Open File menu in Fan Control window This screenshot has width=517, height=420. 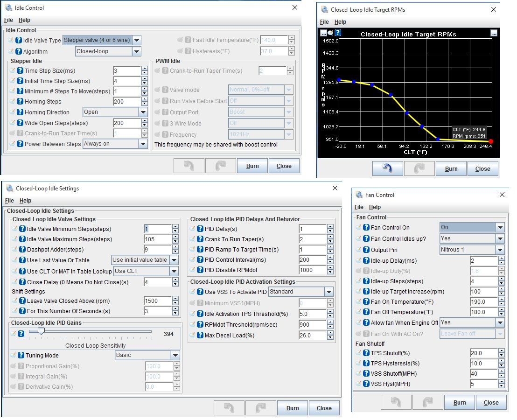click(359, 207)
